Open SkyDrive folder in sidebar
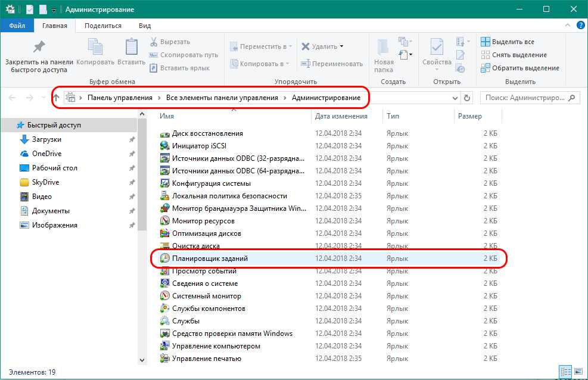This screenshot has width=588, height=380. (x=45, y=182)
